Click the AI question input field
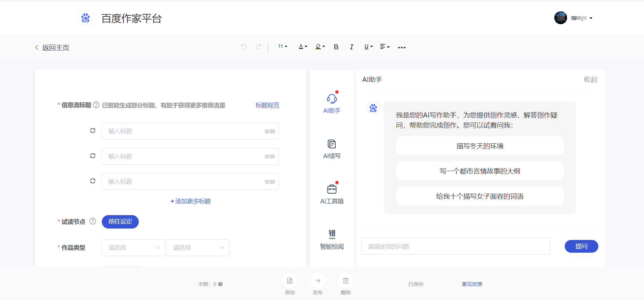The height and width of the screenshot is (300, 644). (x=456, y=247)
